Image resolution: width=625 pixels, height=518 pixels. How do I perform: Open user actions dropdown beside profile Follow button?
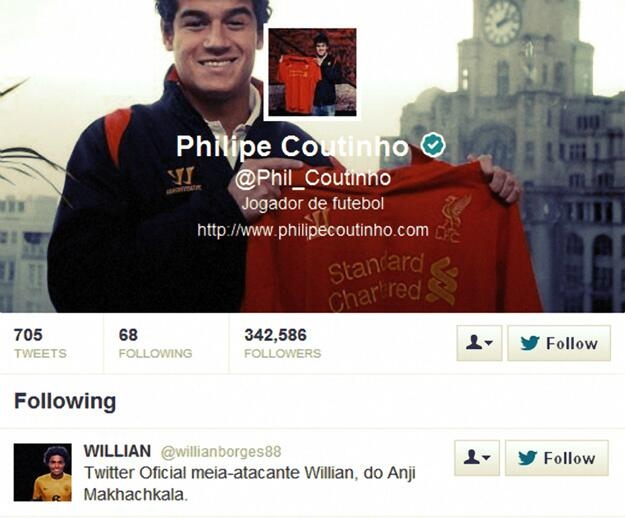[x=479, y=343]
